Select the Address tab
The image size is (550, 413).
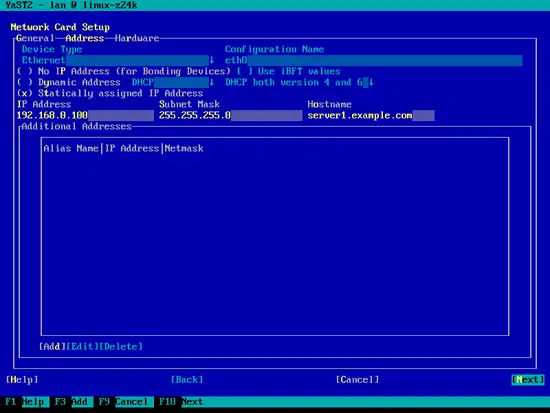85,38
